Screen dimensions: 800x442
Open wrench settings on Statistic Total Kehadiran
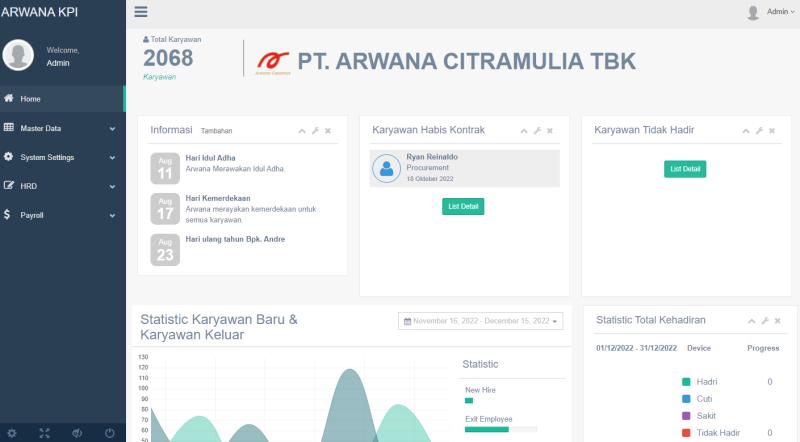point(765,321)
